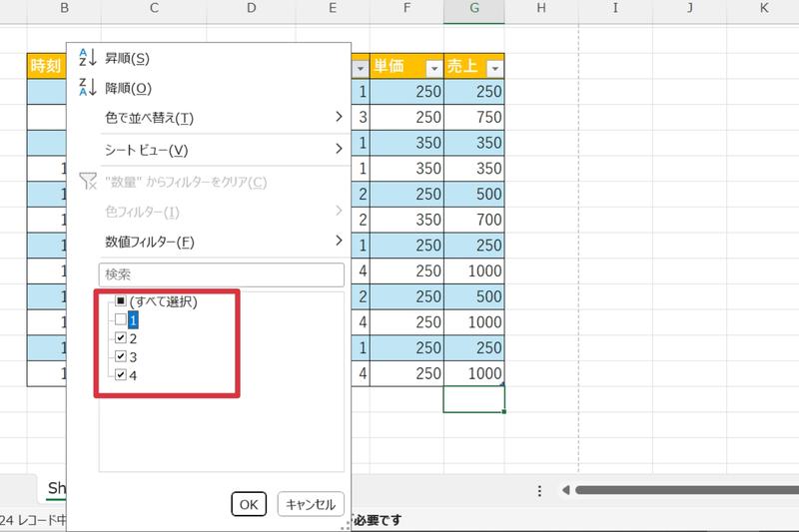
Task: Expand the シート ビュー chevron arrow
Action: coord(339,149)
